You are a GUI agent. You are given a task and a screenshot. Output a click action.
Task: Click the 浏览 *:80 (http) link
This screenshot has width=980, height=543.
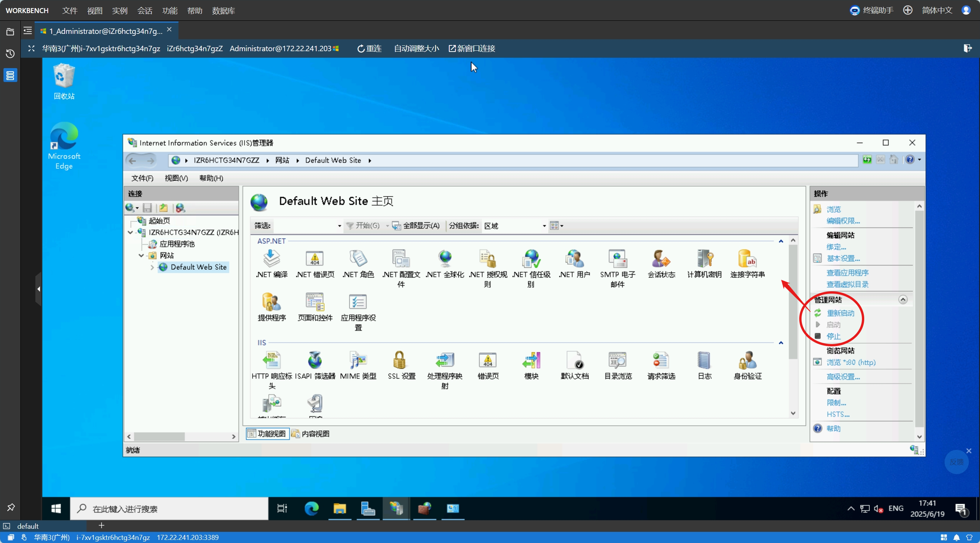(851, 363)
